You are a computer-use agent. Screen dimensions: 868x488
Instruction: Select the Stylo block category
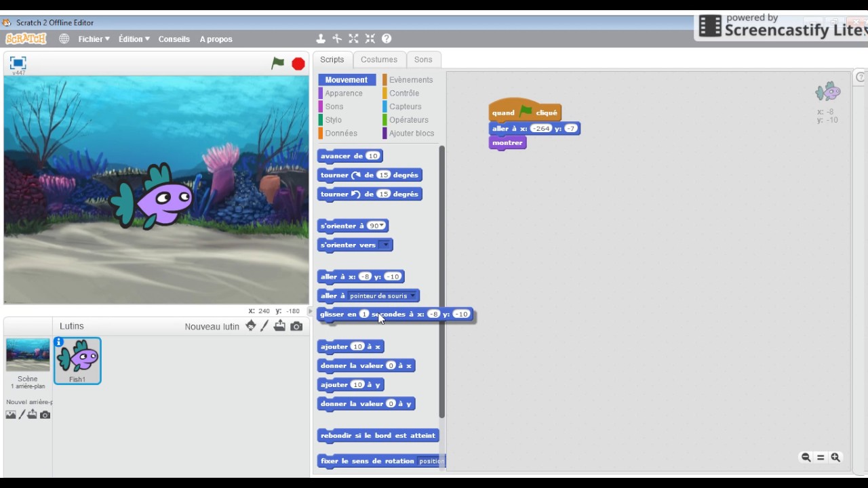333,120
